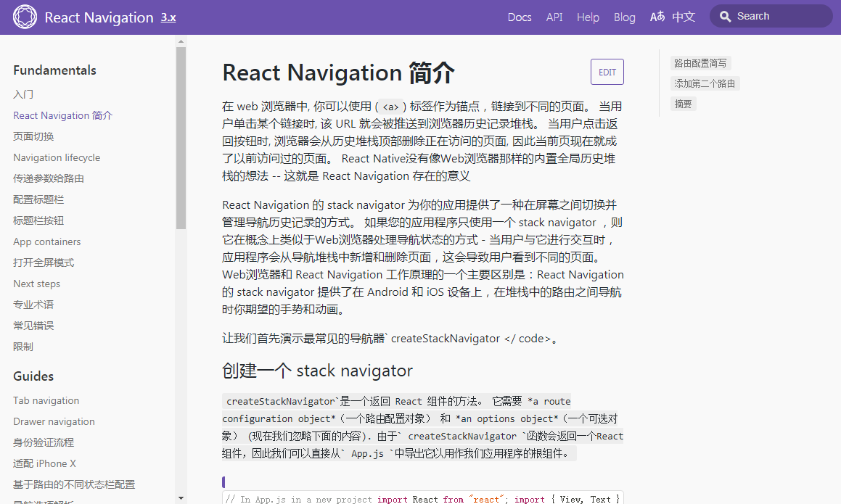Focus the Search input field
841x504 pixels.
pyautogui.click(x=771, y=16)
